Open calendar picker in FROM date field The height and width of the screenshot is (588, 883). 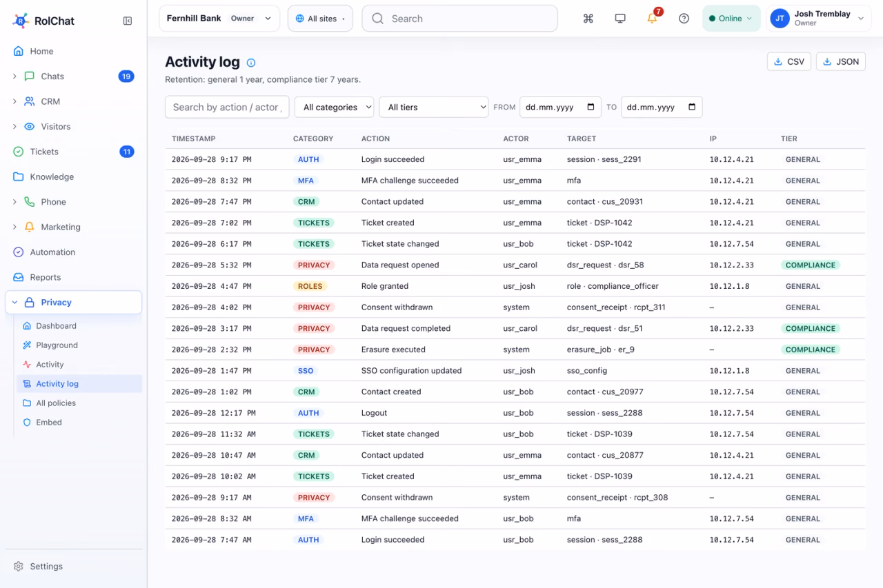[x=591, y=107]
